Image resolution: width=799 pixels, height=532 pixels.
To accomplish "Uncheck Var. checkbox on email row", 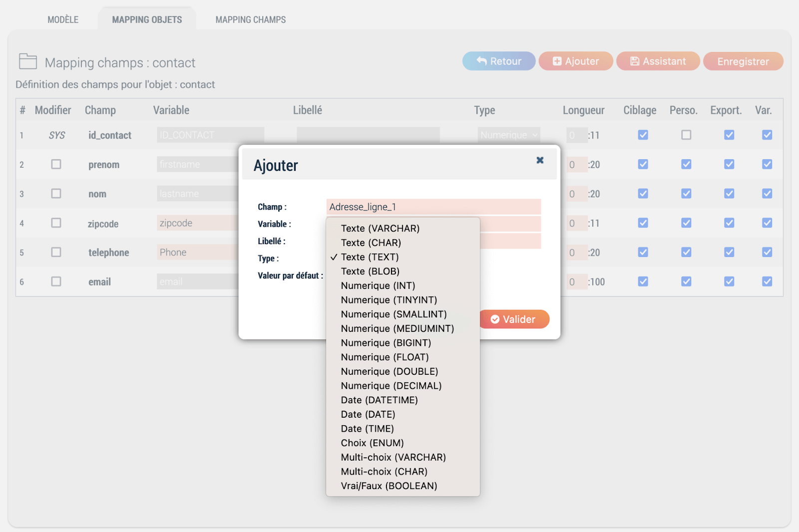I will pos(767,281).
